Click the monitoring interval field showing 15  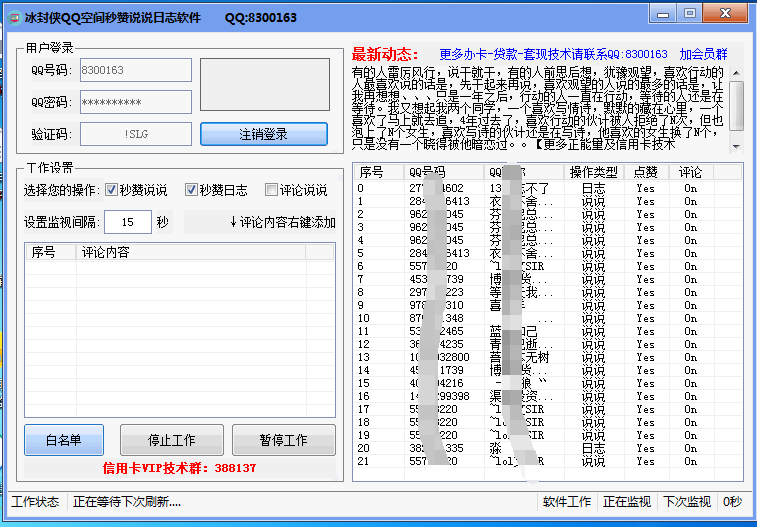click(x=128, y=222)
